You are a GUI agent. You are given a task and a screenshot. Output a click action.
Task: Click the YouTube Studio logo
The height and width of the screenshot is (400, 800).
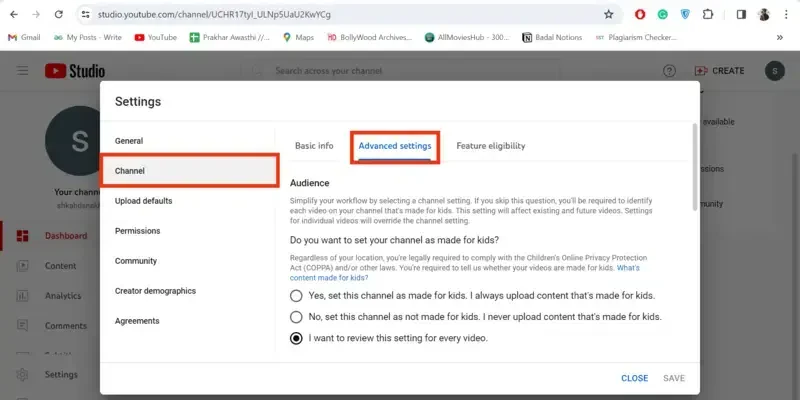point(75,71)
